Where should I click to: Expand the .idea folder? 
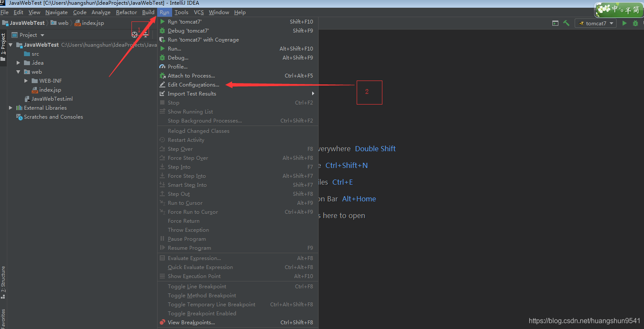[x=18, y=63]
